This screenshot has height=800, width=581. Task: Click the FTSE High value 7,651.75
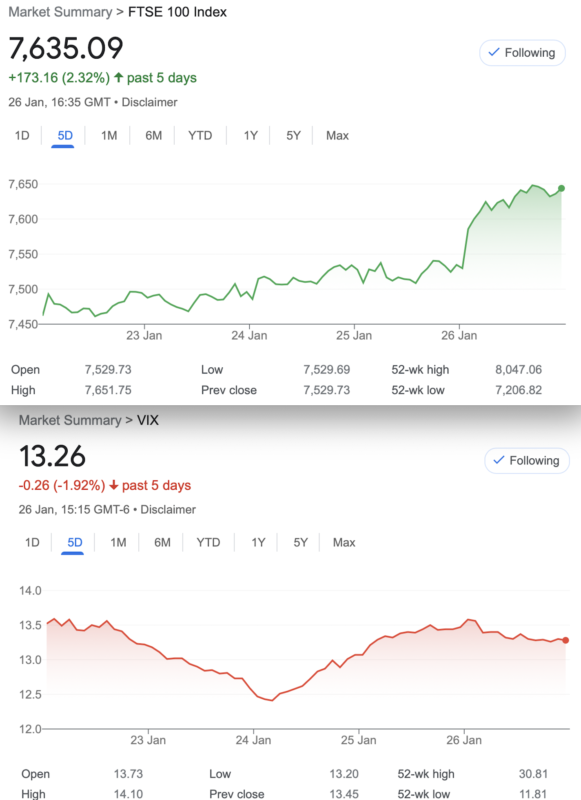click(x=108, y=390)
